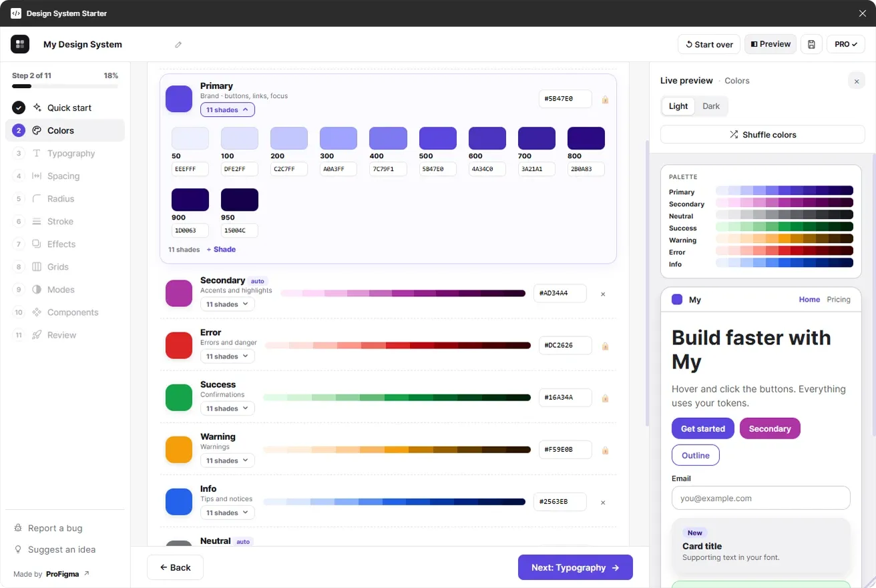Click the Radius corner icon in the sidebar
The height and width of the screenshot is (588, 876).
point(37,199)
